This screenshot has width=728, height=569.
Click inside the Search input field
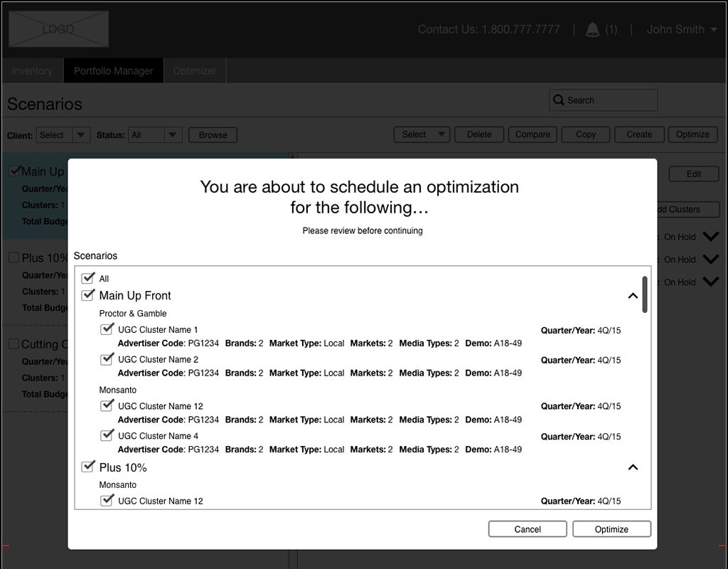coord(611,100)
